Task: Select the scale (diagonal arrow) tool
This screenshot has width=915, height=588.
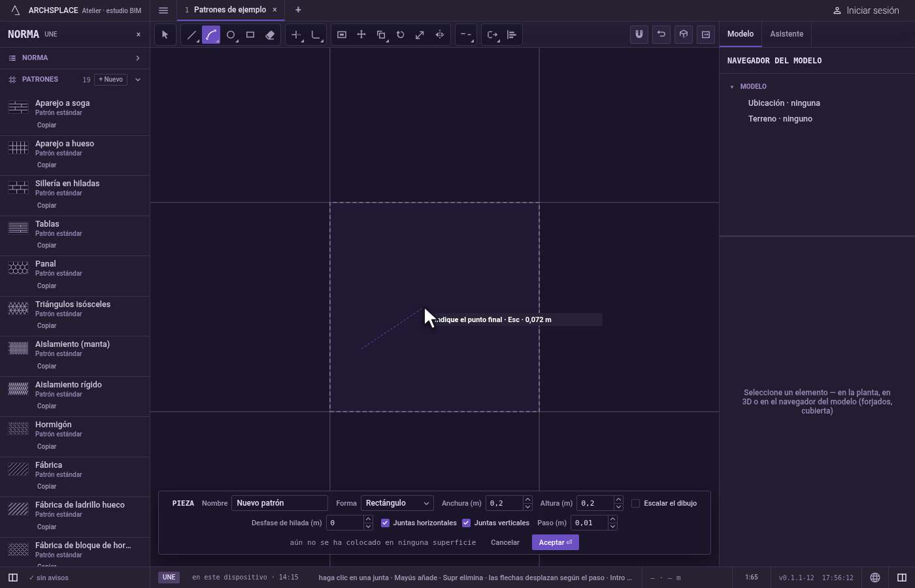Action: pyautogui.click(x=420, y=35)
